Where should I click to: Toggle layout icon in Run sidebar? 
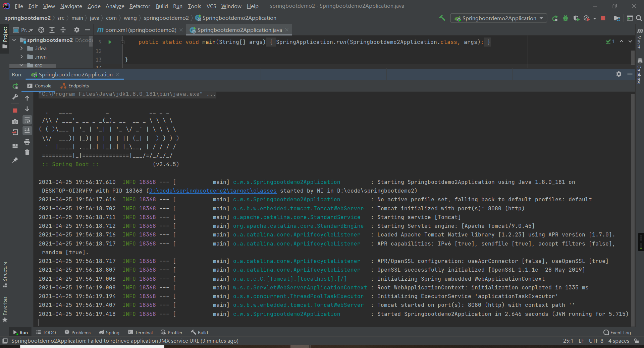click(x=15, y=146)
